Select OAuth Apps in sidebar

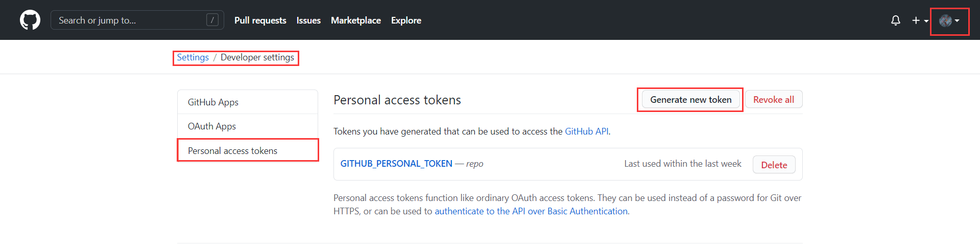tap(212, 126)
